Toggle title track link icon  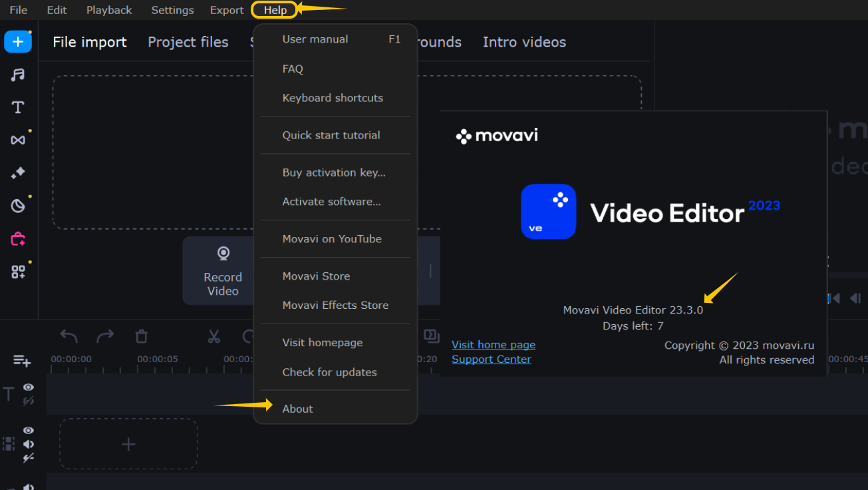[x=29, y=401]
